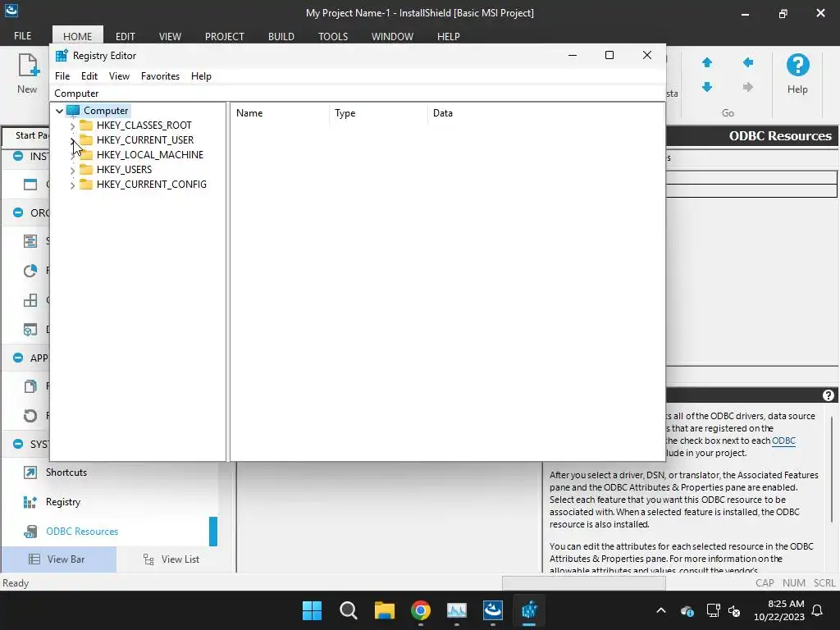Click the help icon in description pane
The image size is (840, 630).
pyautogui.click(x=829, y=395)
